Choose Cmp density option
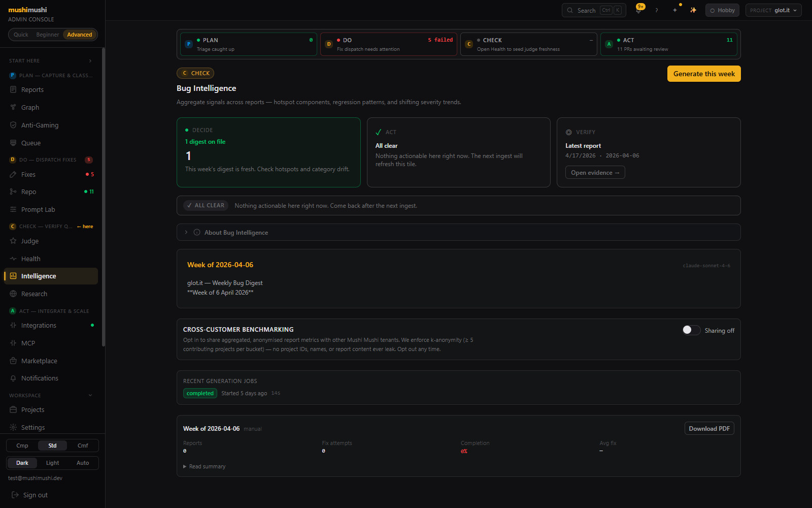Screen dimensions: 812x508 [x=22, y=446]
